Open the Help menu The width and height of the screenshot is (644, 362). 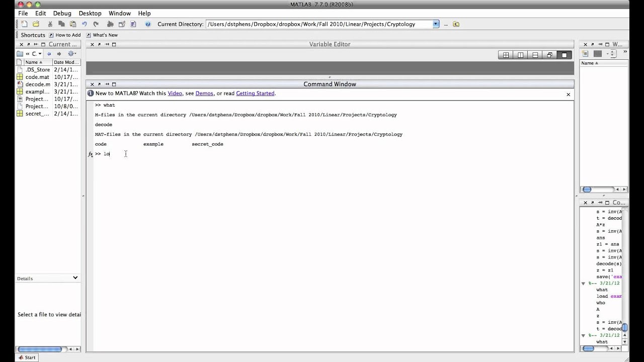(x=144, y=13)
